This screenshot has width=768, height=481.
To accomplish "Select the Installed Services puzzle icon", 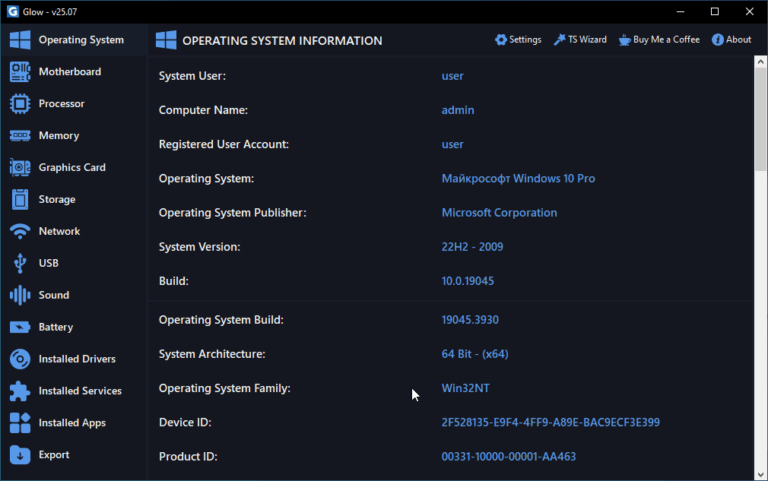I will tap(20, 391).
